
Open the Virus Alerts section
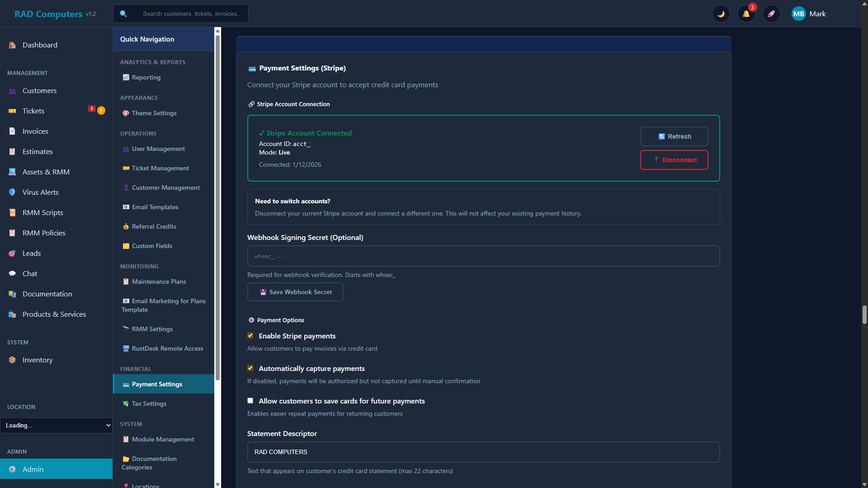(40, 192)
